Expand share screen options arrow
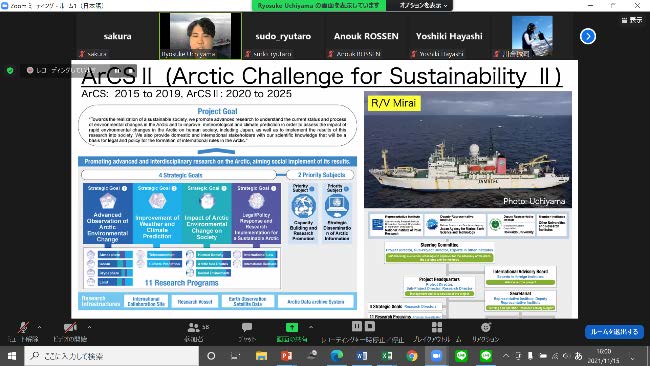The image size is (650, 366). (311, 327)
